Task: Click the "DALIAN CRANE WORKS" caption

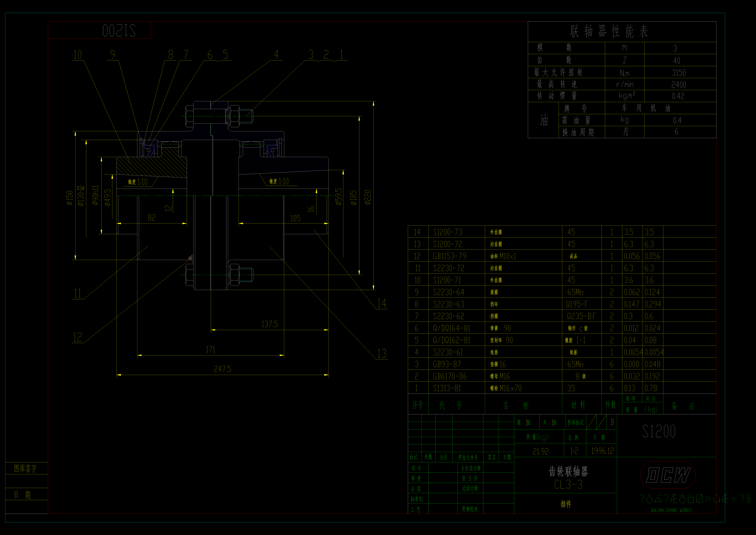Action: [671, 510]
